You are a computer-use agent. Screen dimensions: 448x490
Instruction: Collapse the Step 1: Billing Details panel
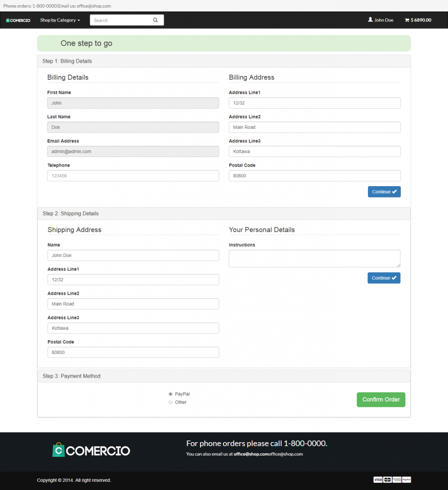pyautogui.click(x=67, y=61)
